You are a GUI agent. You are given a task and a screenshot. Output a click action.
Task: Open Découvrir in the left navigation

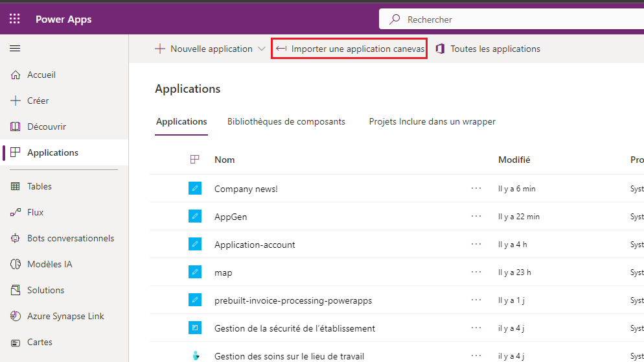pyautogui.click(x=47, y=127)
